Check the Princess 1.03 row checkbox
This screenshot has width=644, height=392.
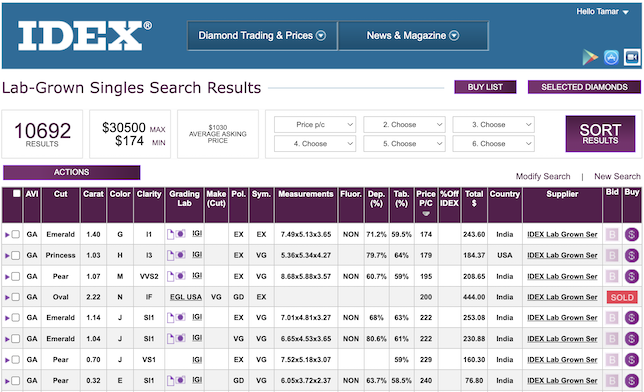[x=16, y=255]
